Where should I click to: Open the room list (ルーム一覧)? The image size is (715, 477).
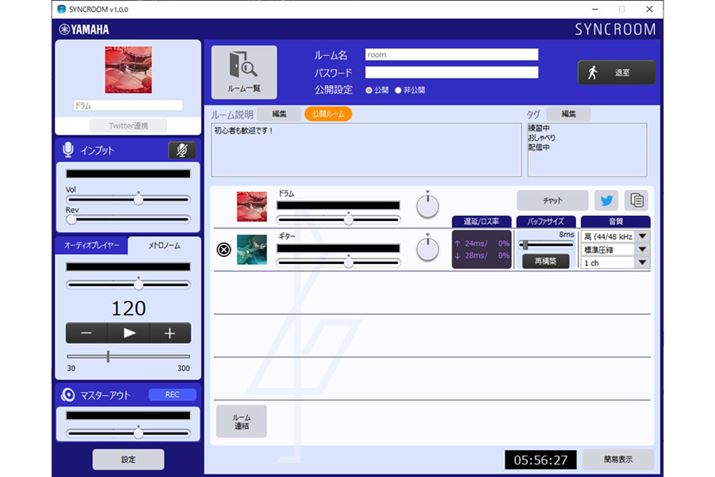(244, 72)
